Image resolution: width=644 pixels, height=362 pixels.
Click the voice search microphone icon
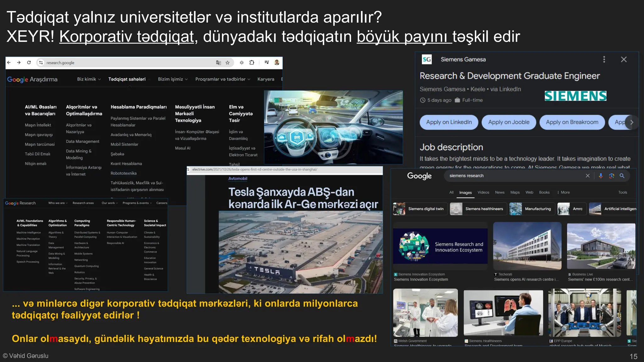[601, 176]
